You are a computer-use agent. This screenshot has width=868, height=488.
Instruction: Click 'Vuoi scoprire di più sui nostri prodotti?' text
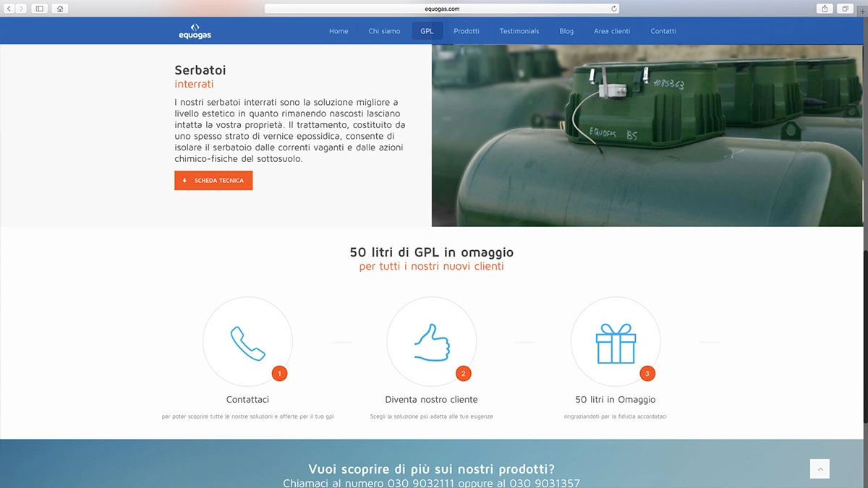point(432,468)
